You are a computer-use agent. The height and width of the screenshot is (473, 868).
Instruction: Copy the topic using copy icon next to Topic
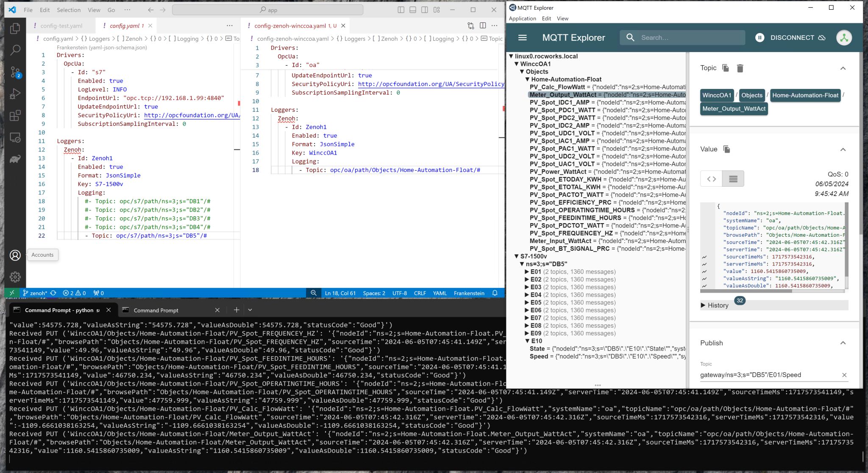click(726, 68)
